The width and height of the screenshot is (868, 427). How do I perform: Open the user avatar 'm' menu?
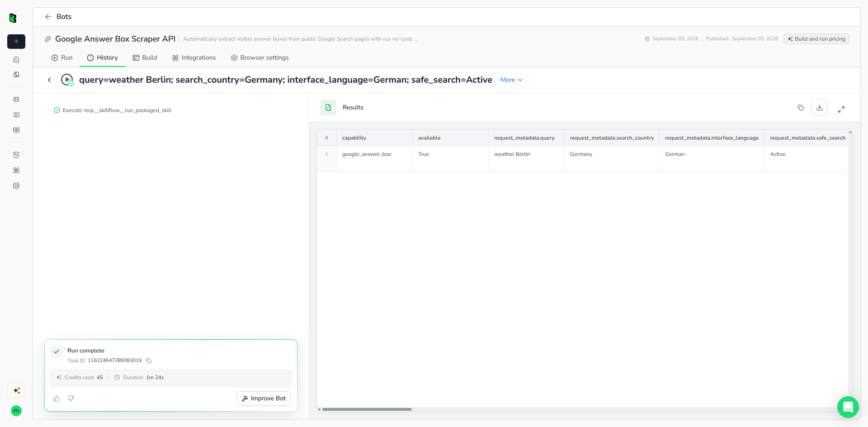(x=16, y=411)
